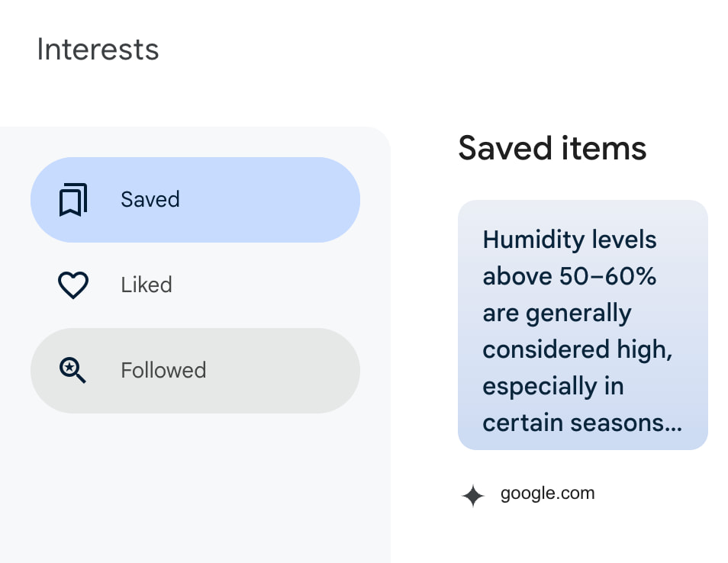Click the Interests page heading
Screen dimensions: 728x563
pos(98,50)
